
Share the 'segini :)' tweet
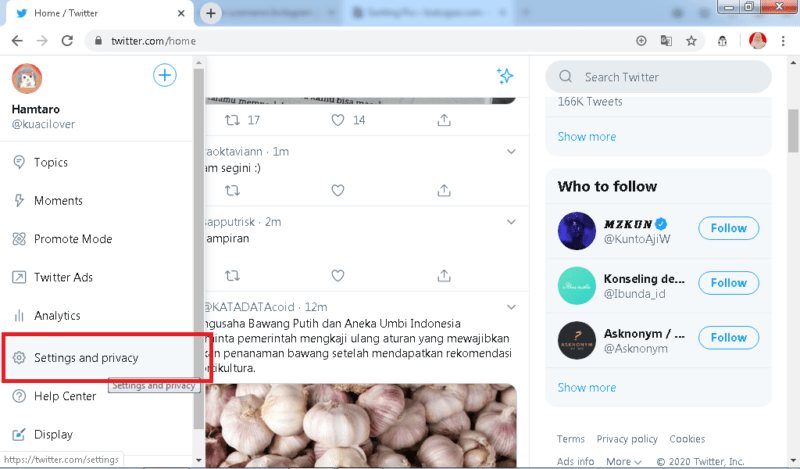[444, 190]
